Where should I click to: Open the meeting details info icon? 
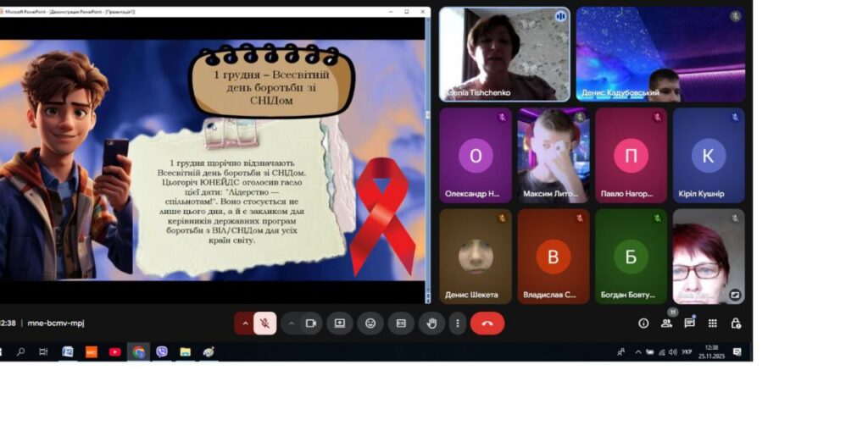(643, 323)
